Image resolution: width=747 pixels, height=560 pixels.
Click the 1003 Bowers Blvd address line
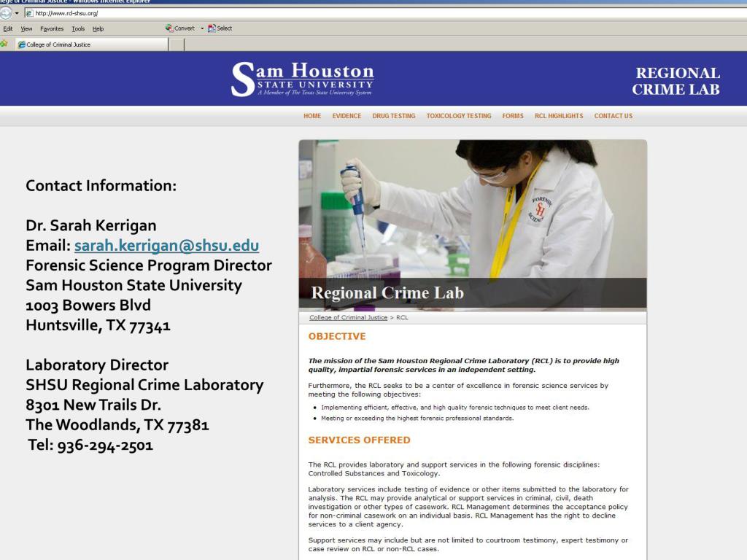point(88,306)
